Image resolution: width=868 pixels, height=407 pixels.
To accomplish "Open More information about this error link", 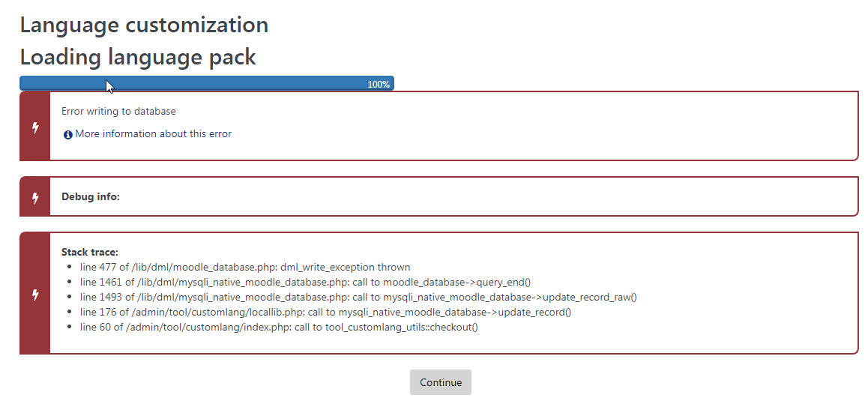I will 154,133.
